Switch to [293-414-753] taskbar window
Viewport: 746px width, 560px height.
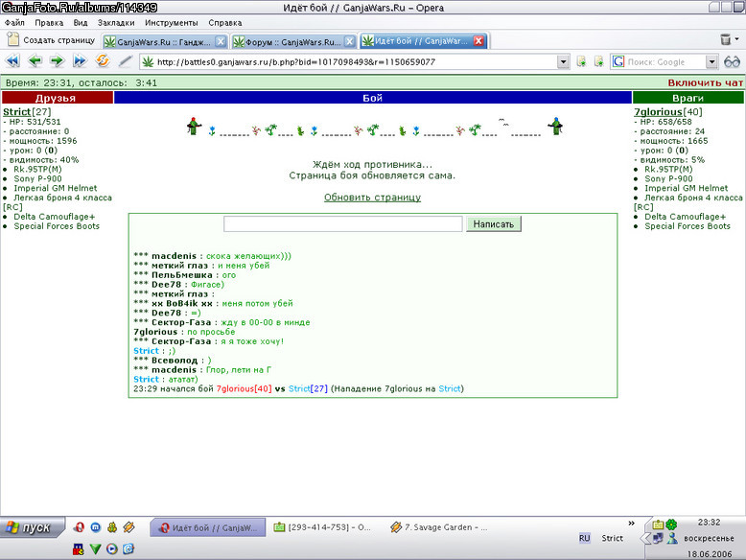coord(322,527)
